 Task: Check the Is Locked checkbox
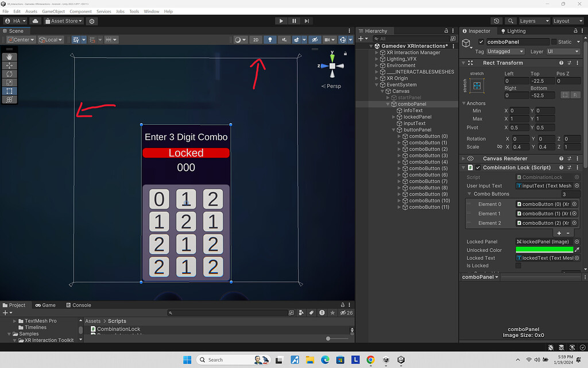click(519, 265)
